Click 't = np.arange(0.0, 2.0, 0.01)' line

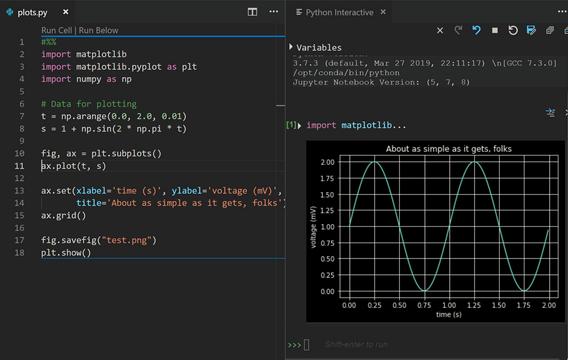114,116
